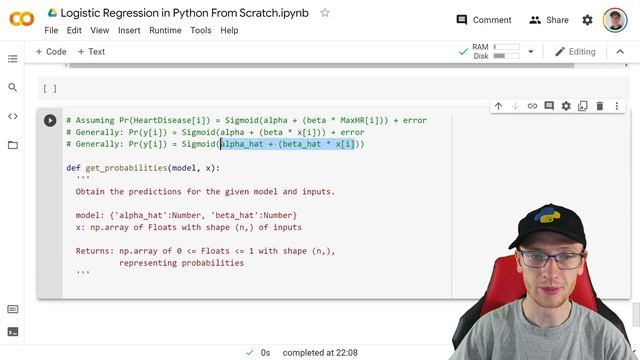The width and height of the screenshot is (640, 360).
Task: Collapse the header with the chevron
Action: 620,52
